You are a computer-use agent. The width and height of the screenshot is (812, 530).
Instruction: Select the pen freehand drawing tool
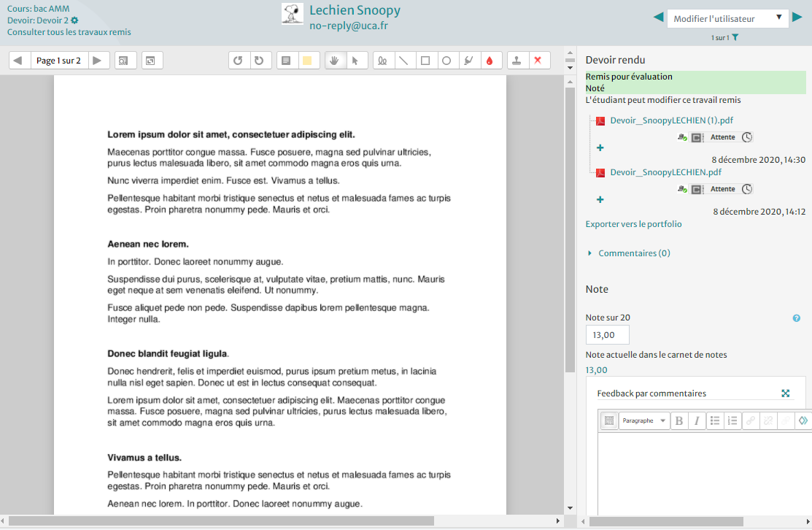pos(382,61)
